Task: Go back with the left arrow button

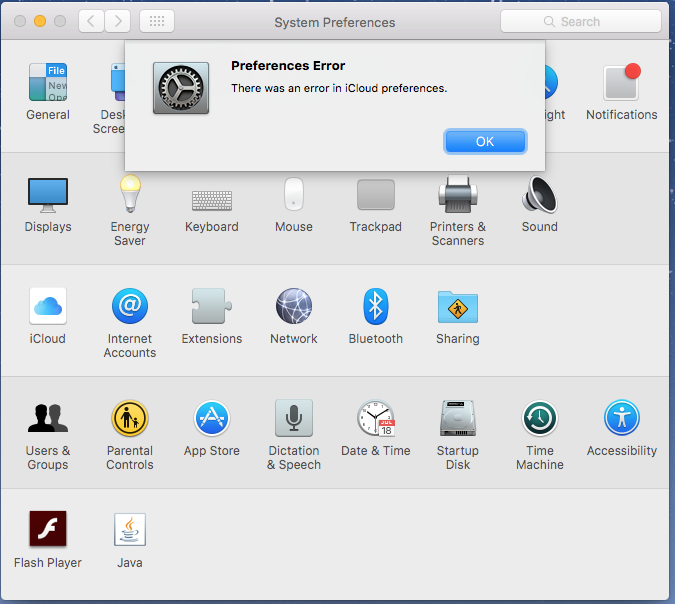Action: click(x=91, y=21)
